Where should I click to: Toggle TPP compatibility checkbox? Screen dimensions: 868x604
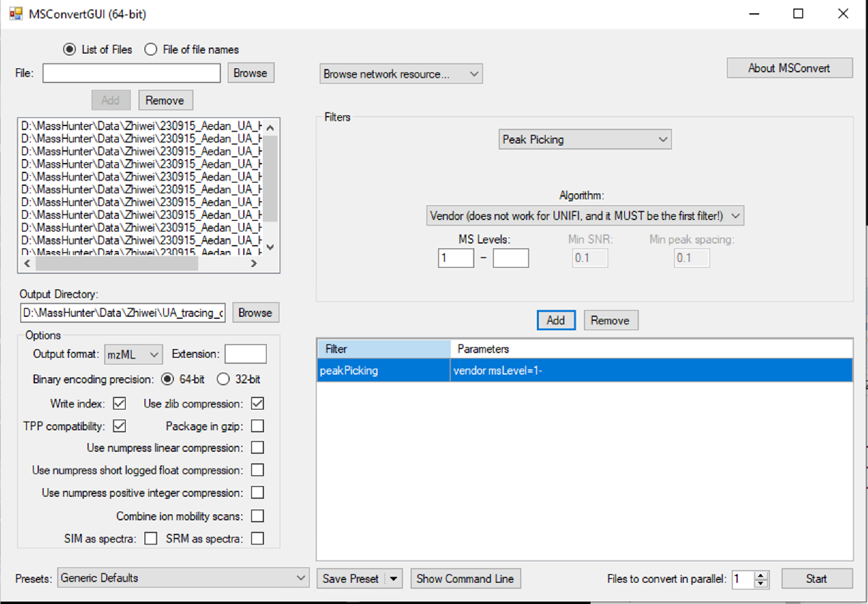coord(120,426)
